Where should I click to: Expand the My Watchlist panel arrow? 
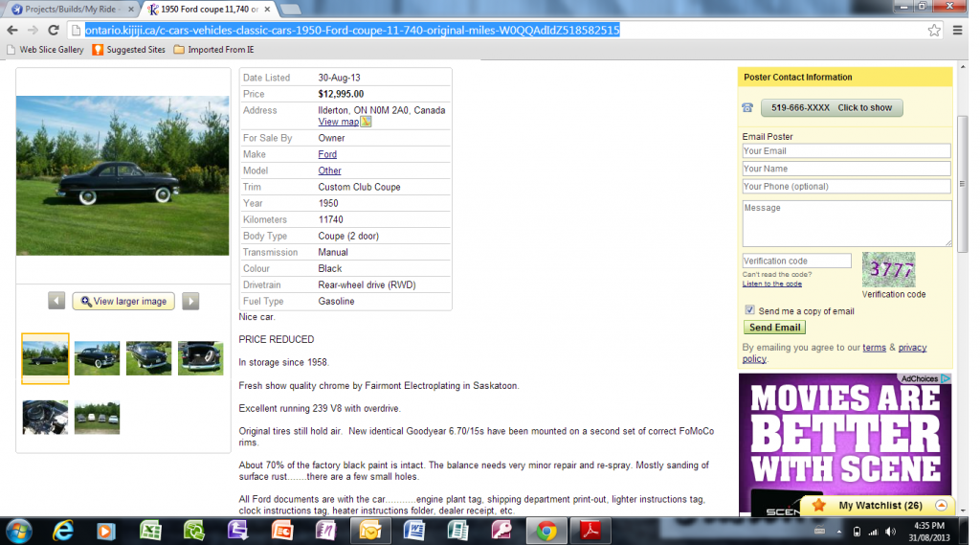click(941, 505)
